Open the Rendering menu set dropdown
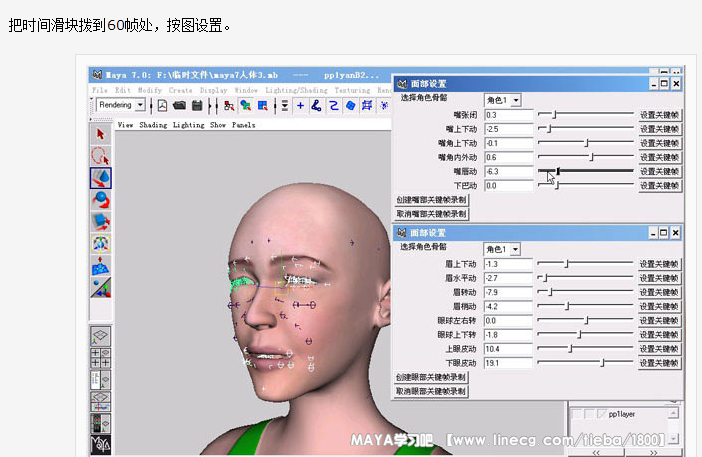 [141, 105]
